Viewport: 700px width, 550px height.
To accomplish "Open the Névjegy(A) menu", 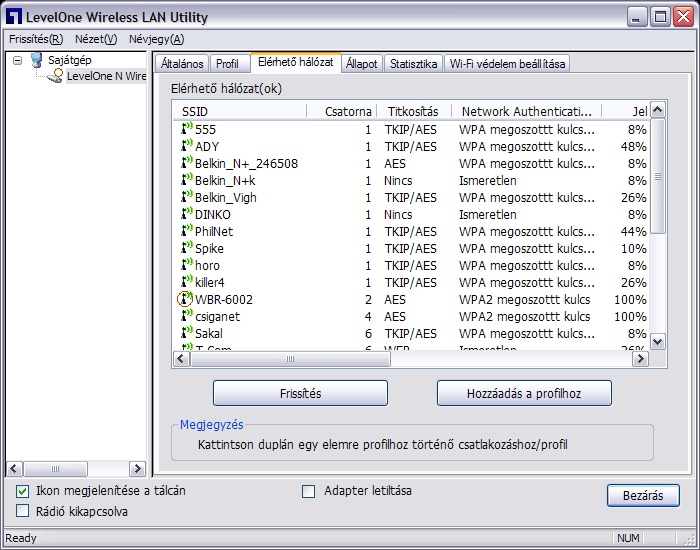I will tap(156, 39).
